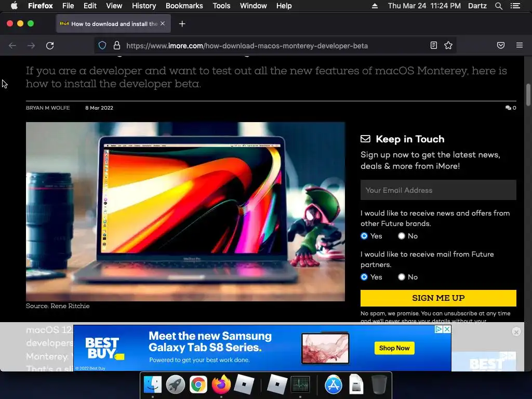Open the Window menu
The image size is (532, 399).
(x=254, y=6)
